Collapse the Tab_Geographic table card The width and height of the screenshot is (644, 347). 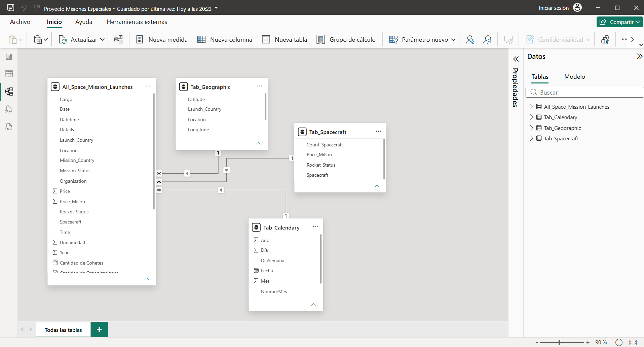pyautogui.click(x=258, y=143)
